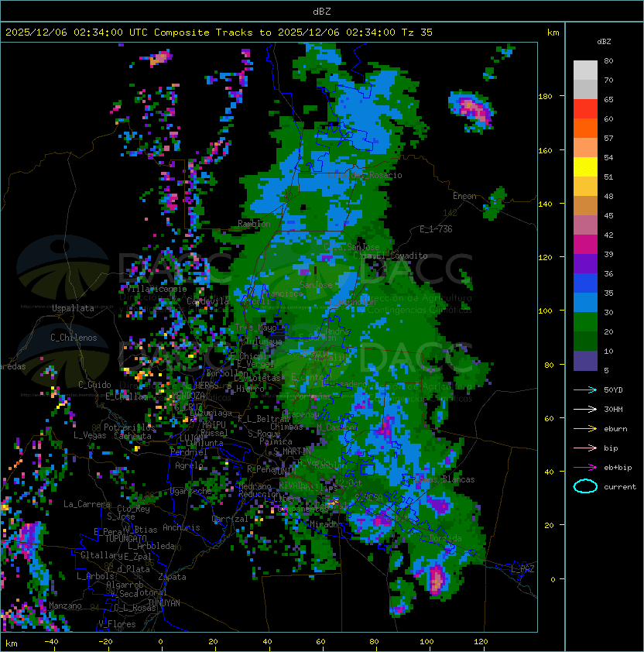Viewport: 644px width, 652px height.
Task: Select the 'MENDOZA' city label
Action: [188, 395]
